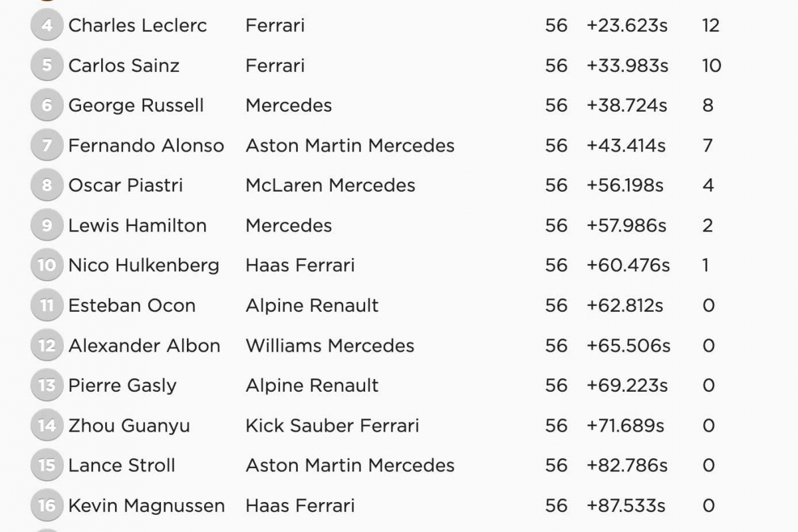The width and height of the screenshot is (798, 532).
Task: Click the position 8 badge for Piastri
Action: coord(47,186)
